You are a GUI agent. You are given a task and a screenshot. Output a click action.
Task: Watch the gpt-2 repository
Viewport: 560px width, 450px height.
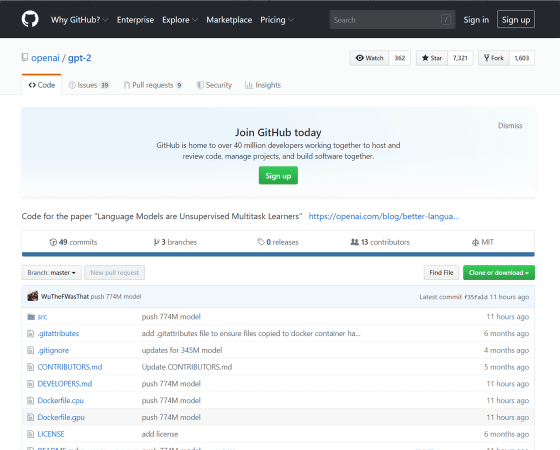coord(369,58)
